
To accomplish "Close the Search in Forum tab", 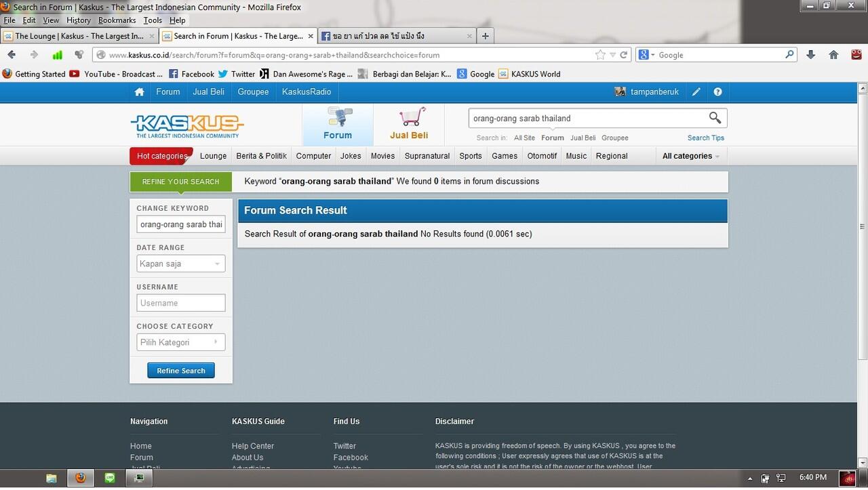I will [x=311, y=36].
